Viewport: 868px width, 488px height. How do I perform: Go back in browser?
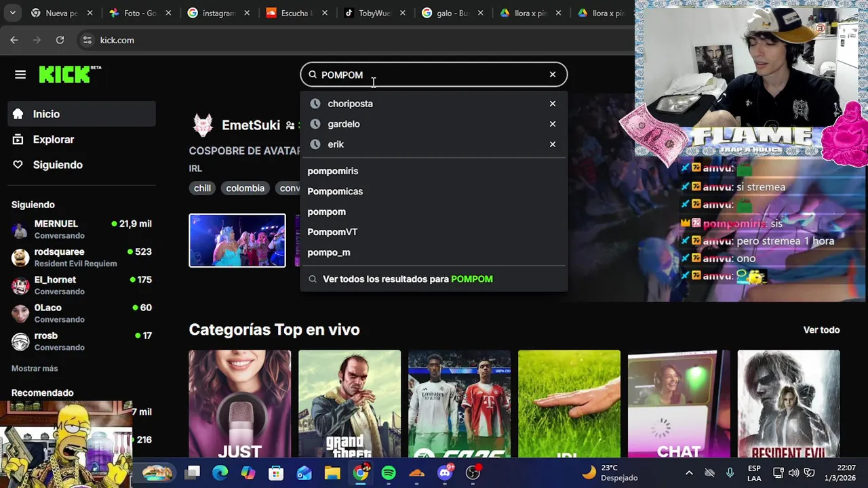coord(14,40)
